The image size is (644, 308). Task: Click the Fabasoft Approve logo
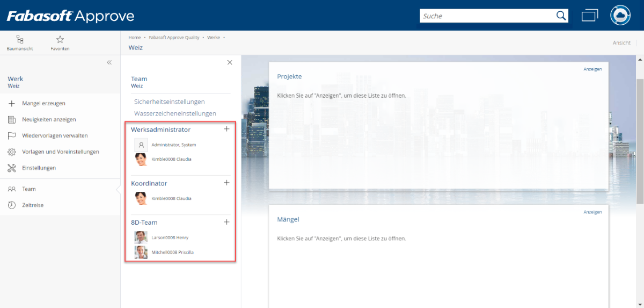70,16
